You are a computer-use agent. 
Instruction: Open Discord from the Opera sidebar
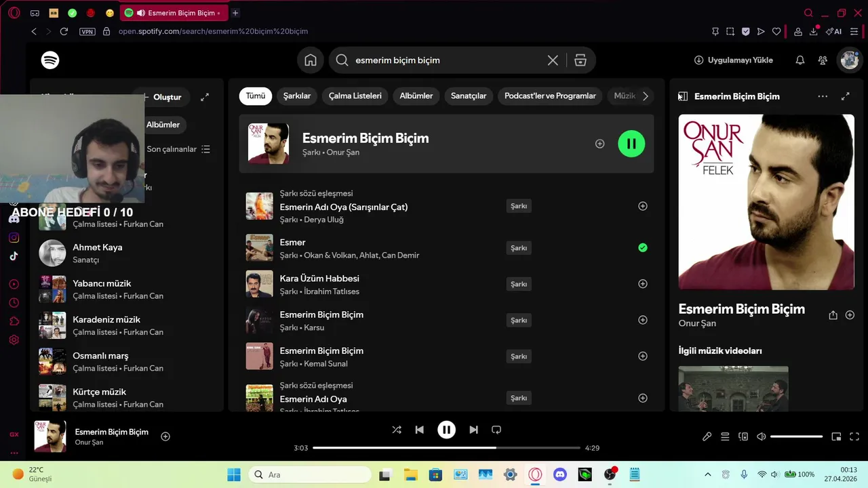pyautogui.click(x=14, y=218)
